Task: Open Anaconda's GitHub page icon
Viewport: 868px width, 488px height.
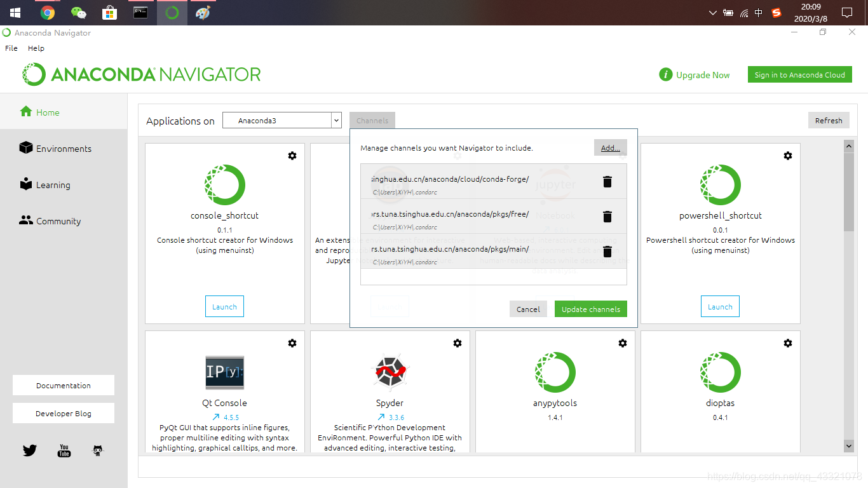Action: pyautogui.click(x=98, y=451)
